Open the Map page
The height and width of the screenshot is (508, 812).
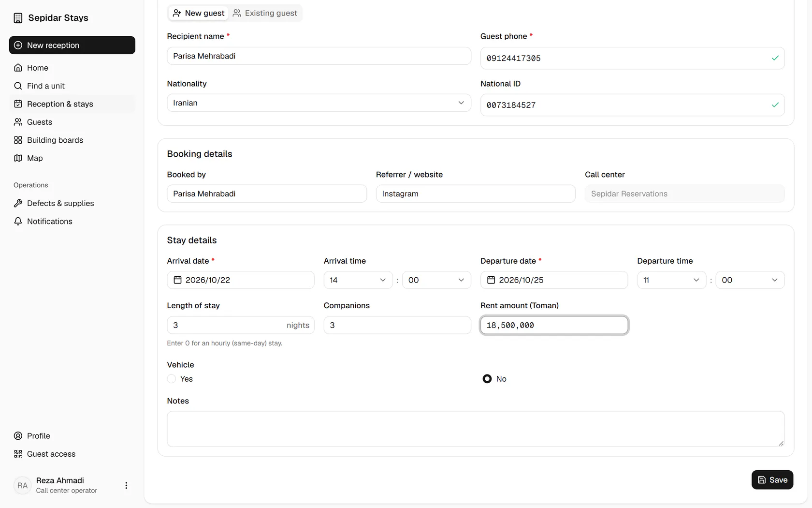[x=72, y=158]
